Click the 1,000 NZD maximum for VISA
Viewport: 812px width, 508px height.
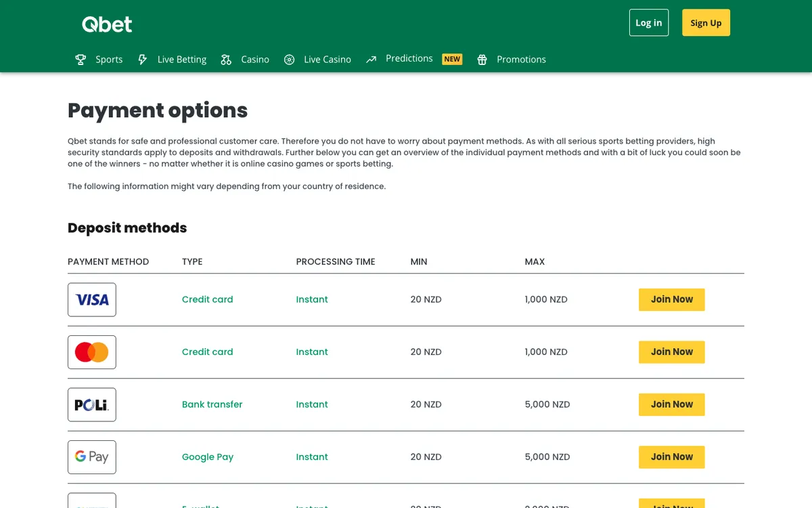(546, 299)
